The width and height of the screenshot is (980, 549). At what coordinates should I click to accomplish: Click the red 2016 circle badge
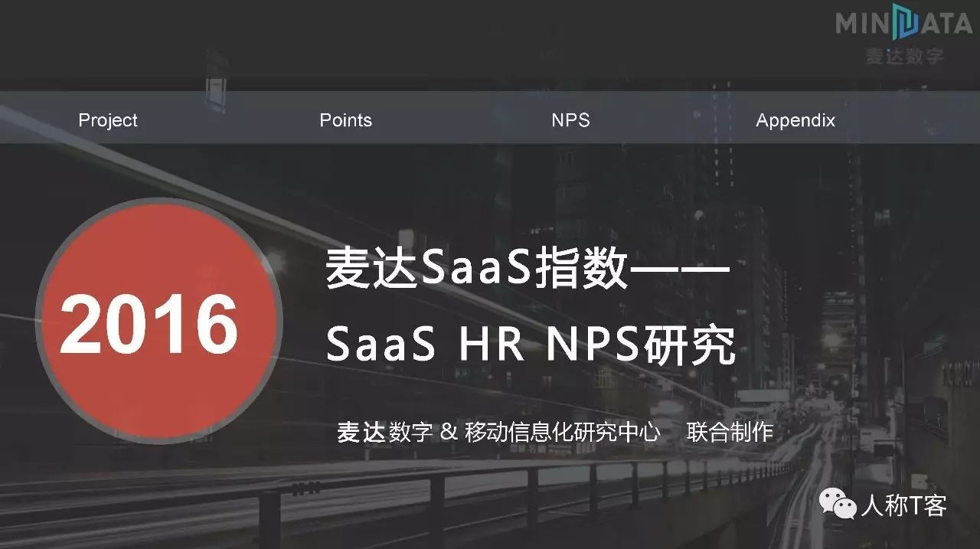pyautogui.click(x=158, y=321)
